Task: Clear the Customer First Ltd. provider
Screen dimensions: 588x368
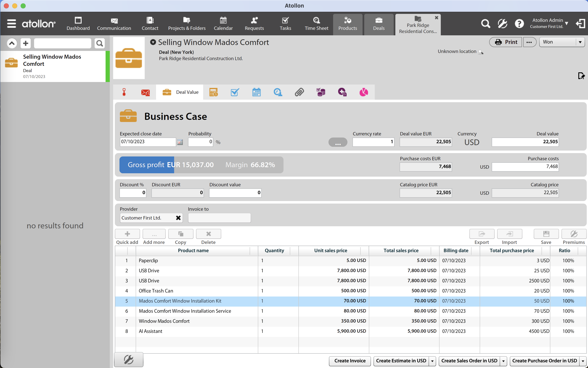Action: pos(178,218)
